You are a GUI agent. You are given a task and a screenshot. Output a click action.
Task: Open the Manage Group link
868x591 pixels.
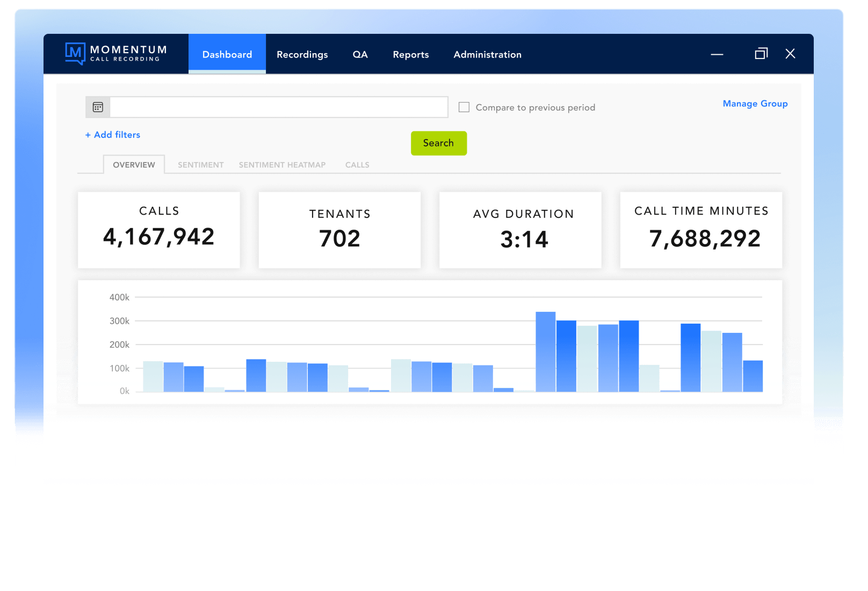(x=755, y=104)
